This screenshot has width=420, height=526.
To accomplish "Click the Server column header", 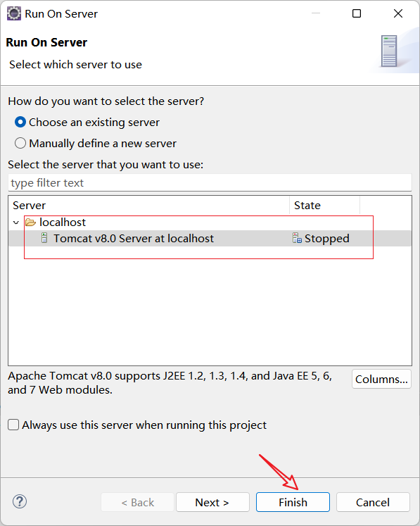I will [149, 206].
